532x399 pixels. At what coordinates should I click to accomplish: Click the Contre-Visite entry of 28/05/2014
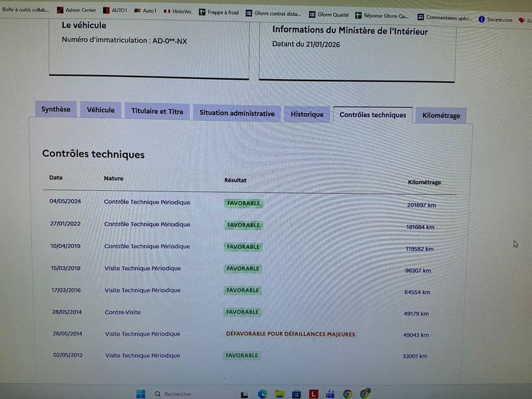[x=122, y=312]
